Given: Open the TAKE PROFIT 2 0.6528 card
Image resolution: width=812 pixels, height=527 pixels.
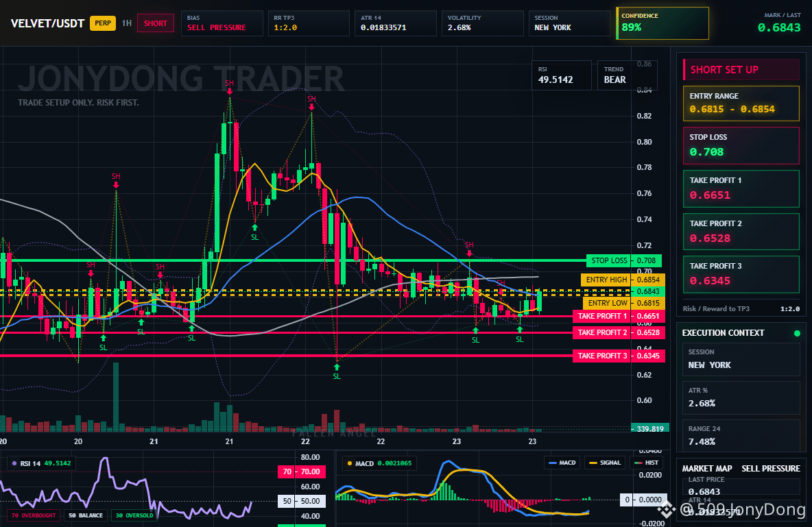Looking at the screenshot, I should 741,232.
